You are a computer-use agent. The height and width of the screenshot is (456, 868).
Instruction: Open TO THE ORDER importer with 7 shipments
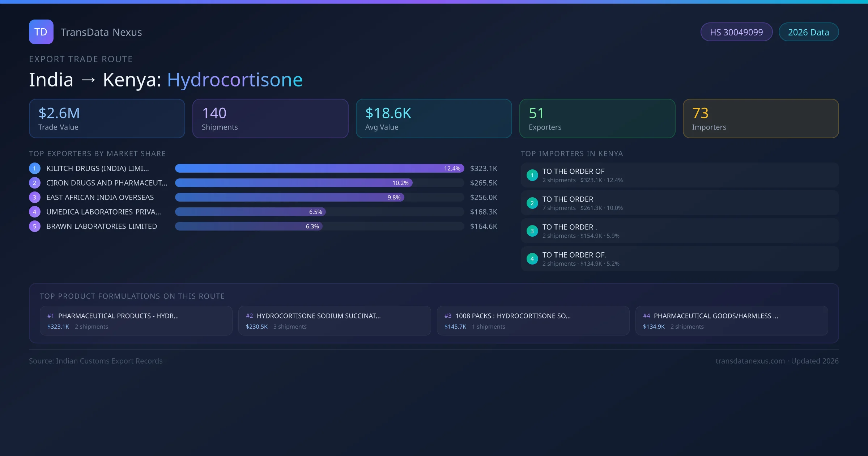(679, 203)
